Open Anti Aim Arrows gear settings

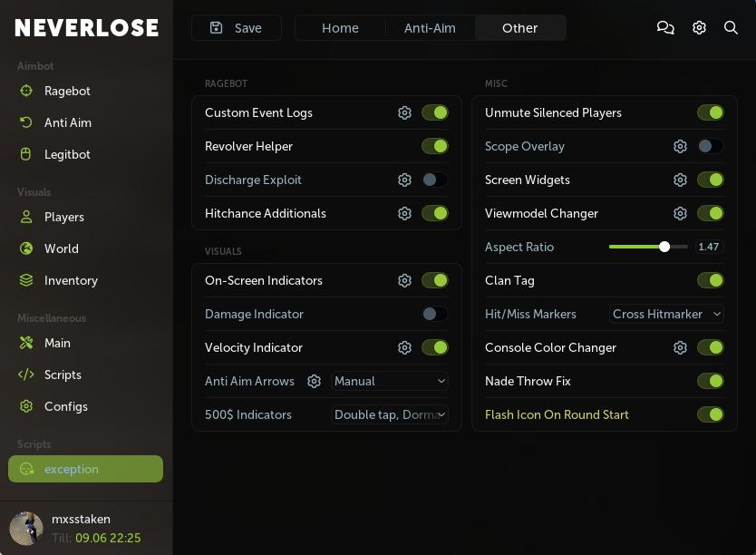point(314,382)
